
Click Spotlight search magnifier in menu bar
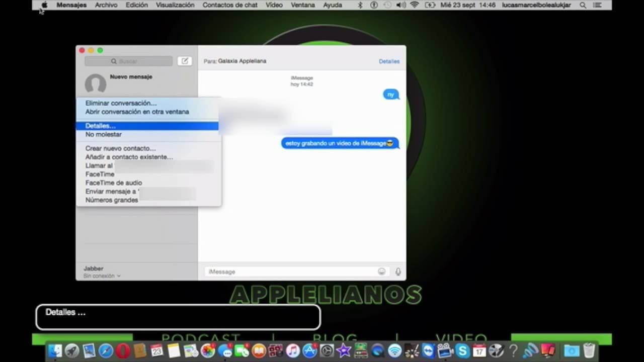click(x=583, y=5)
